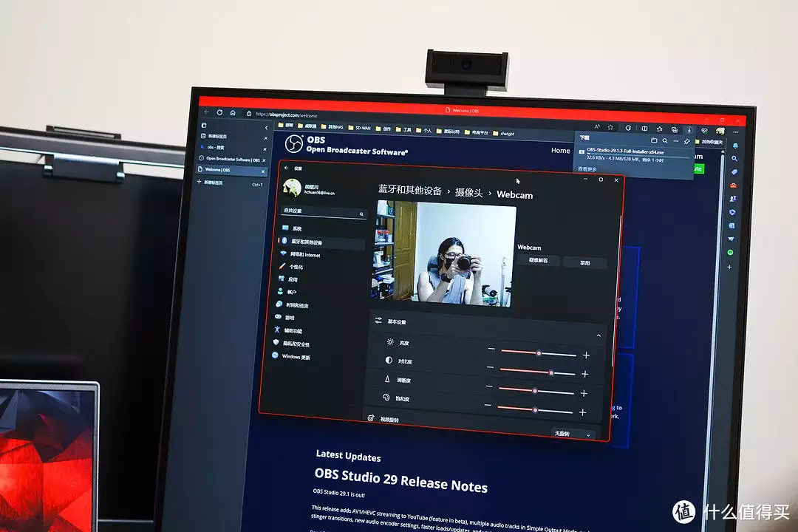Screen dimensions: 798x532
Task: Increase brightness with plus button
Action: (586, 355)
